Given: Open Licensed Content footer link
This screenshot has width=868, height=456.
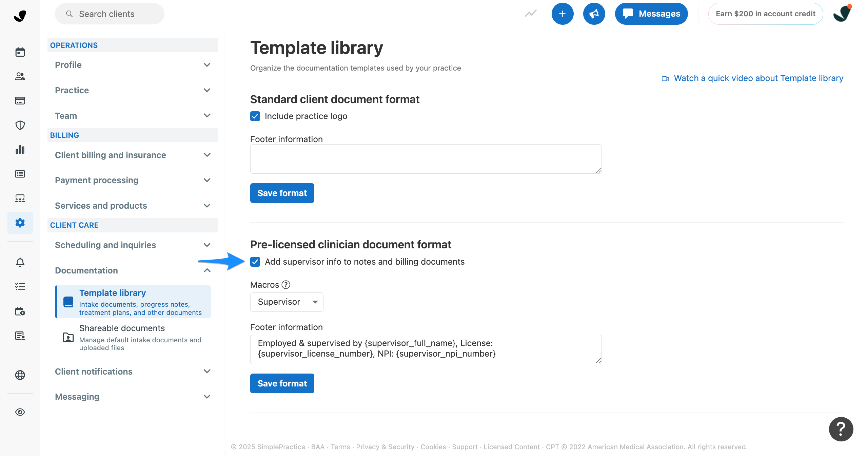Looking at the screenshot, I should [512, 447].
